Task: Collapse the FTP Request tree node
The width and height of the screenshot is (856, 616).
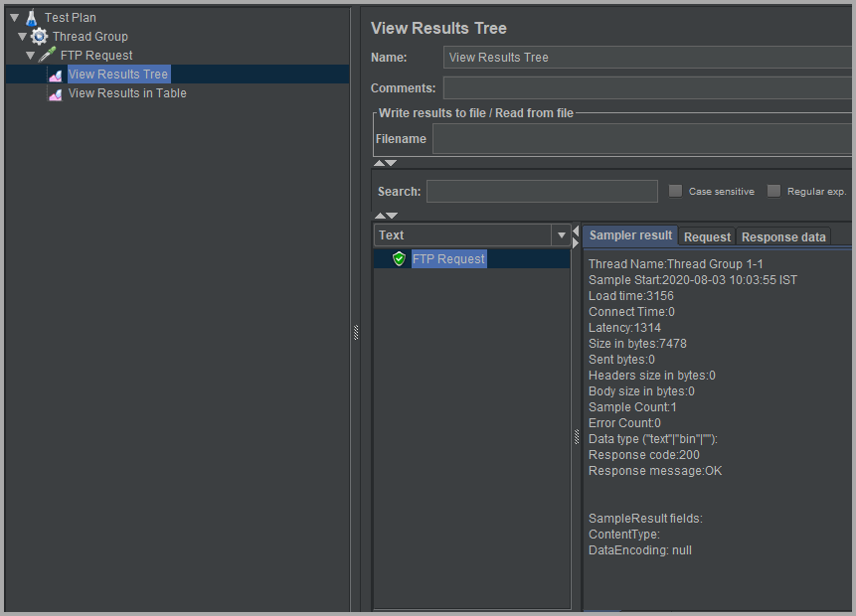Action: coord(30,56)
